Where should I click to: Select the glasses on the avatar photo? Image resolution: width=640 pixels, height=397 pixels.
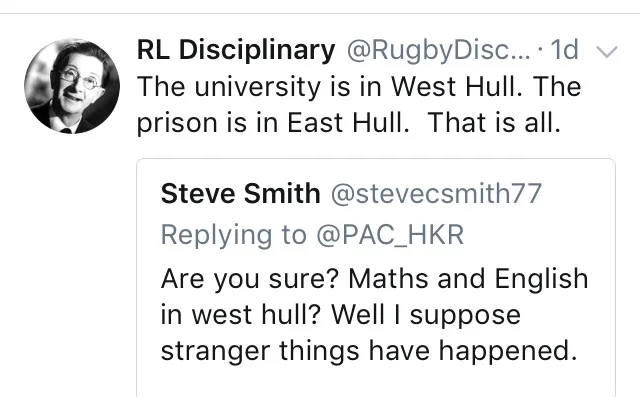pyautogui.click(x=80, y=80)
